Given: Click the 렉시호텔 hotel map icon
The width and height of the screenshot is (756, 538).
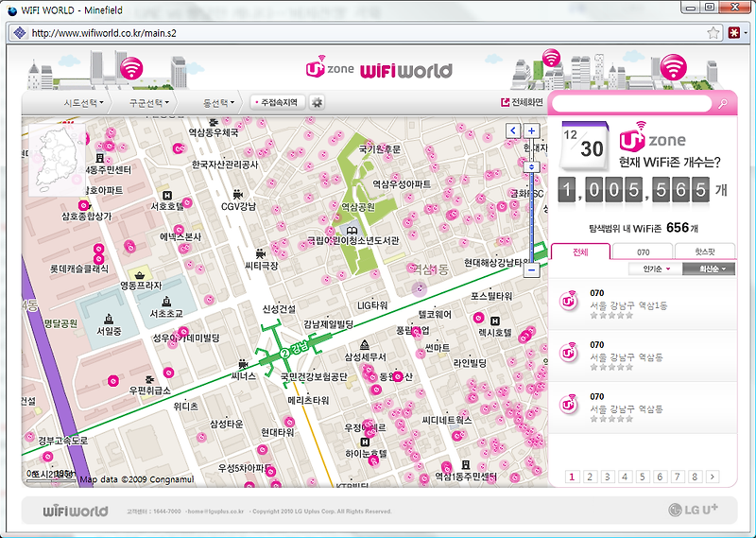Looking at the screenshot, I should tap(494, 321).
